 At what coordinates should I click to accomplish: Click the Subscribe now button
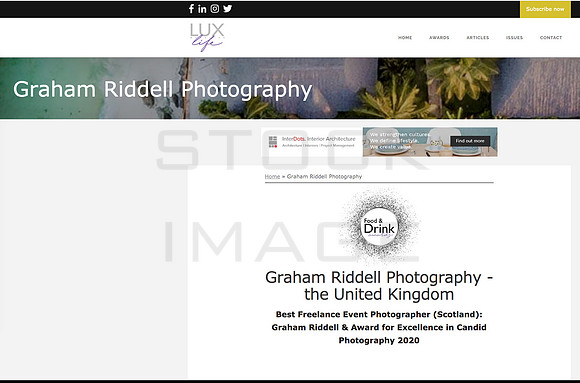(x=545, y=9)
